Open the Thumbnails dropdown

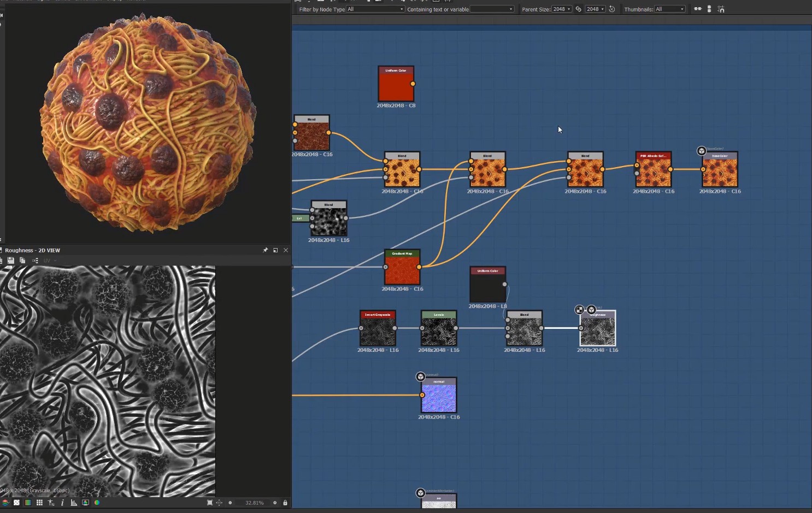tap(669, 9)
